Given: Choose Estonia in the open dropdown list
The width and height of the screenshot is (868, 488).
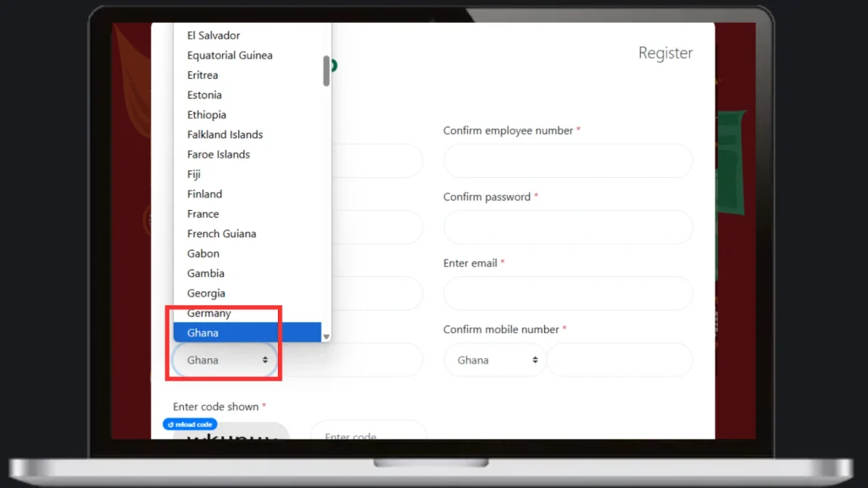Looking at the screenshot, I should pos(204,95).
